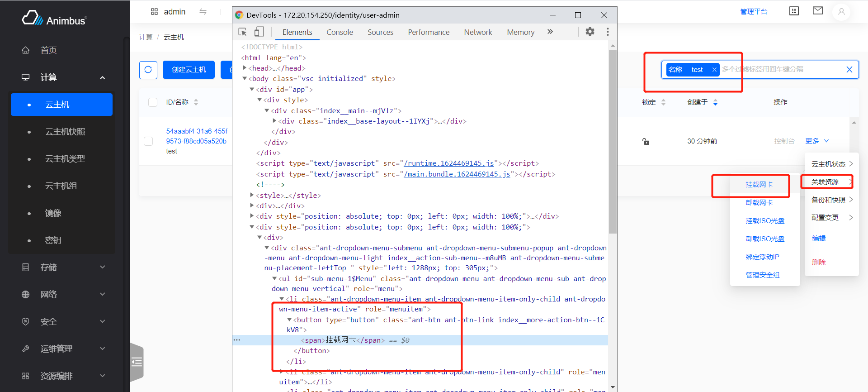Choose 挂载ISO光盘 option
Viewport: 868px width, 392px height.
[765, 221]
